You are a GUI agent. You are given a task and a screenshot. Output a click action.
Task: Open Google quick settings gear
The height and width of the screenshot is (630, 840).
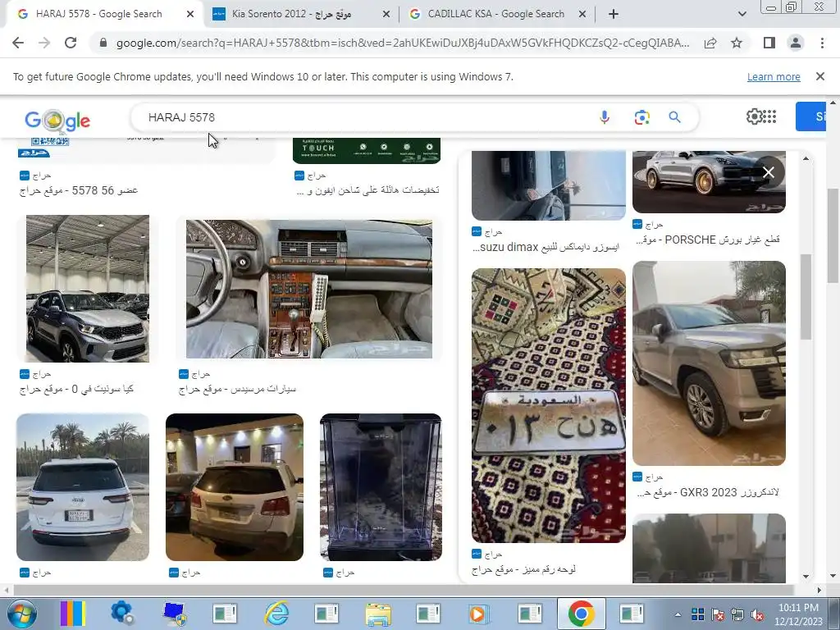754,116
